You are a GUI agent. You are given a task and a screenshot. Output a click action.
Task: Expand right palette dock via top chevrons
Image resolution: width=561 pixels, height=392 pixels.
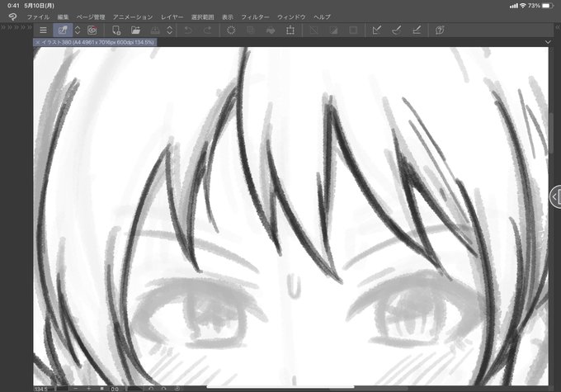558,27
